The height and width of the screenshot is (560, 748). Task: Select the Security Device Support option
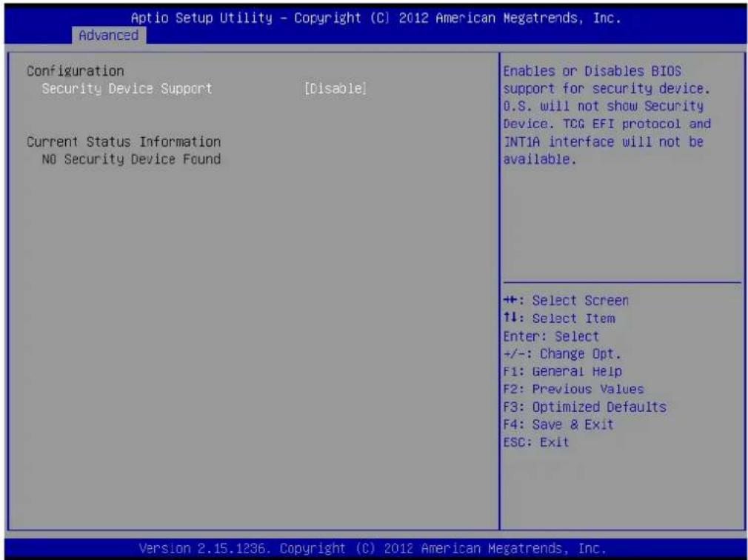[127, 89]
